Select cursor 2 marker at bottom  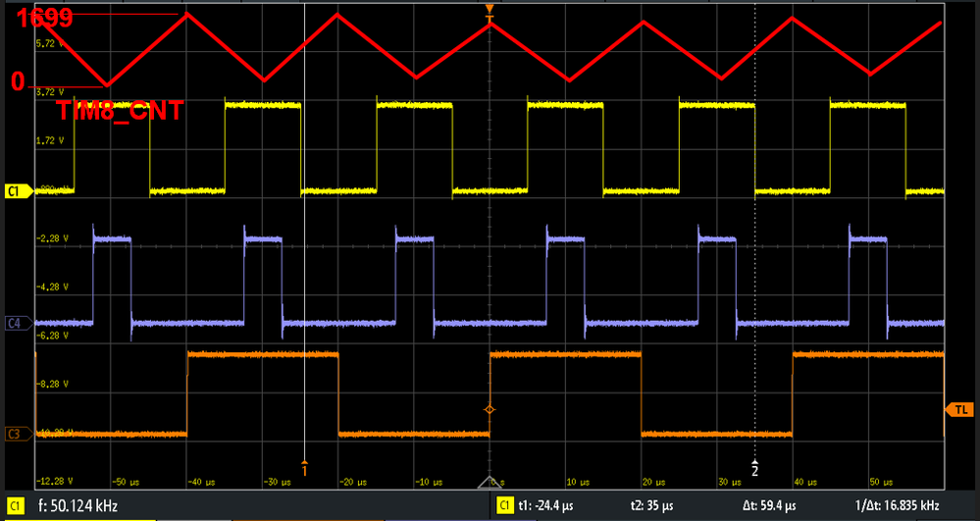pos(754,467)
